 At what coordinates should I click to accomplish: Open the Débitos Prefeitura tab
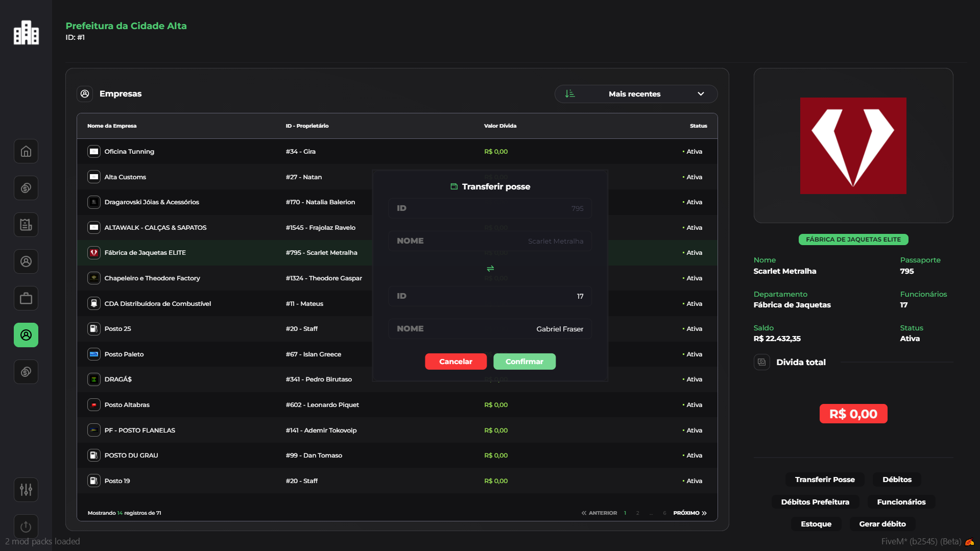pyautogui.click(x=815, y=502)
